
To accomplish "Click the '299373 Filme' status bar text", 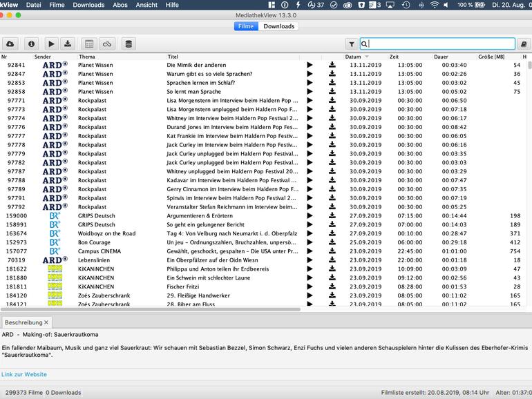I will 24,393.
